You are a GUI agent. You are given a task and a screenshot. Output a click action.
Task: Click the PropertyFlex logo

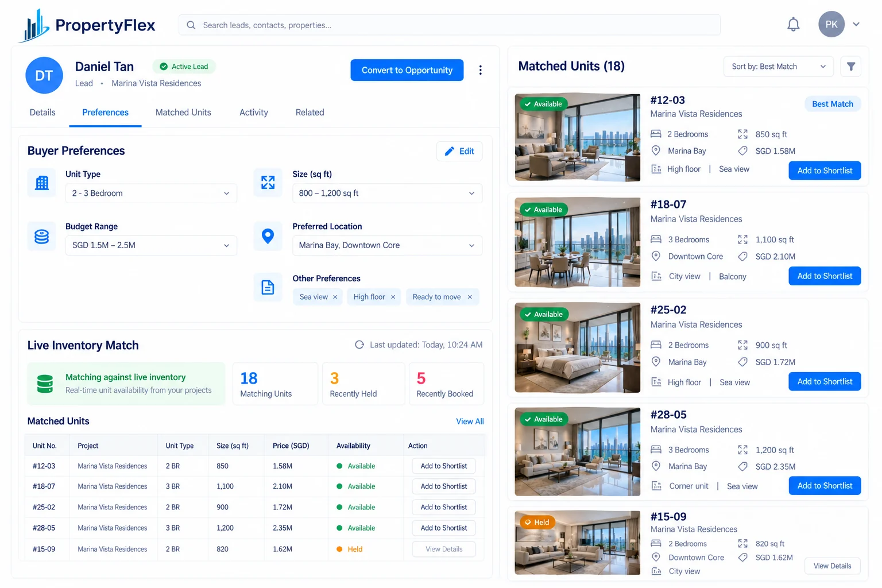87,25
